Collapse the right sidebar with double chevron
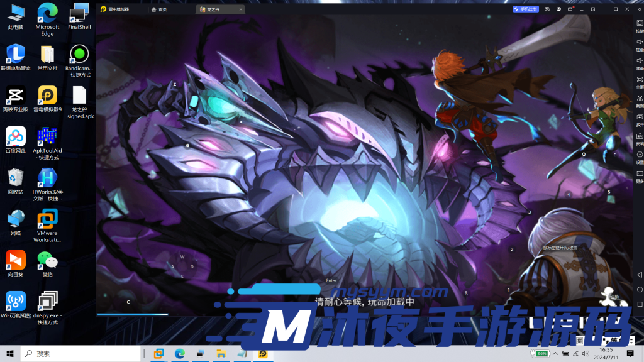644x362 pixels. (640, 9)
